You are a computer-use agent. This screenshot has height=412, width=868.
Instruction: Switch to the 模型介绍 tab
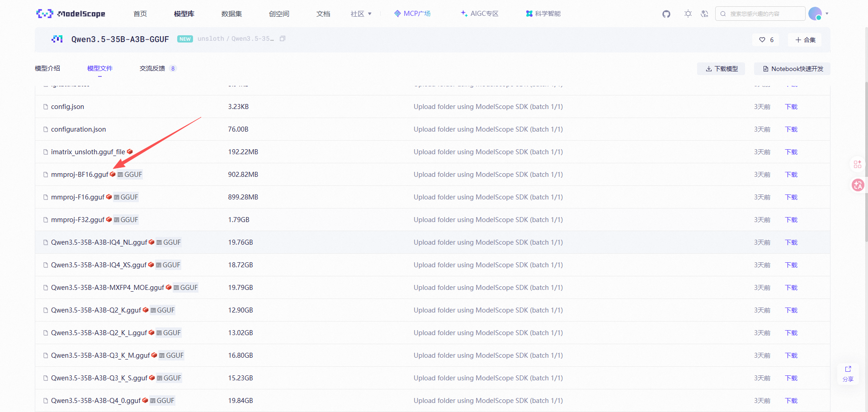coord(47,68)
